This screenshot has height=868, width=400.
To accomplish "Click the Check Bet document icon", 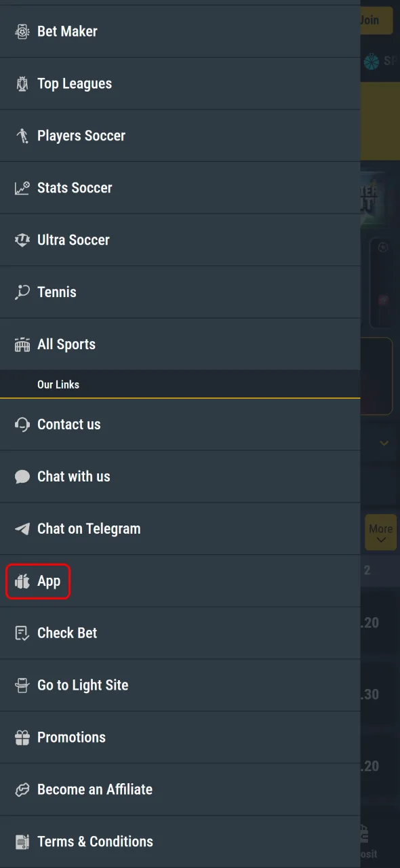I will pos(22,633).
